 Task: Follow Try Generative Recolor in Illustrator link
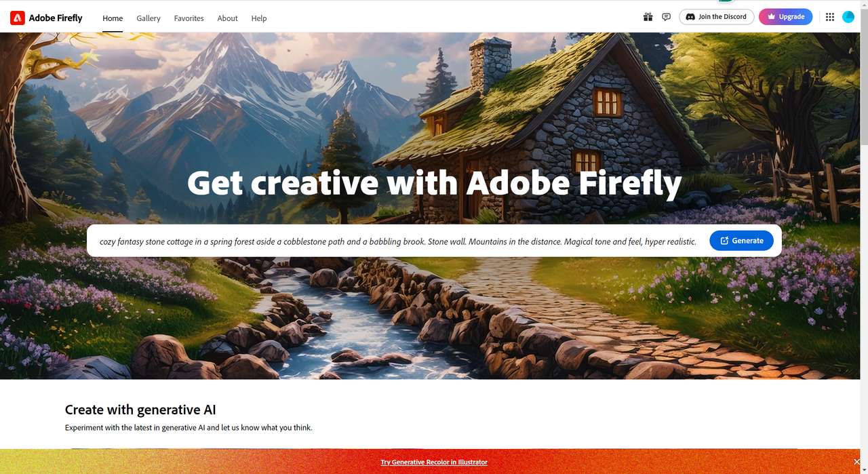tap(434, 462)
